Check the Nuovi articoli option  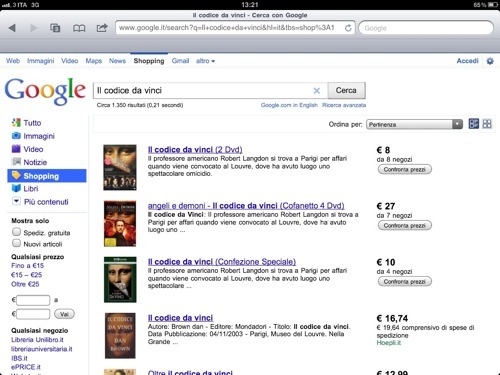(16, 243)
